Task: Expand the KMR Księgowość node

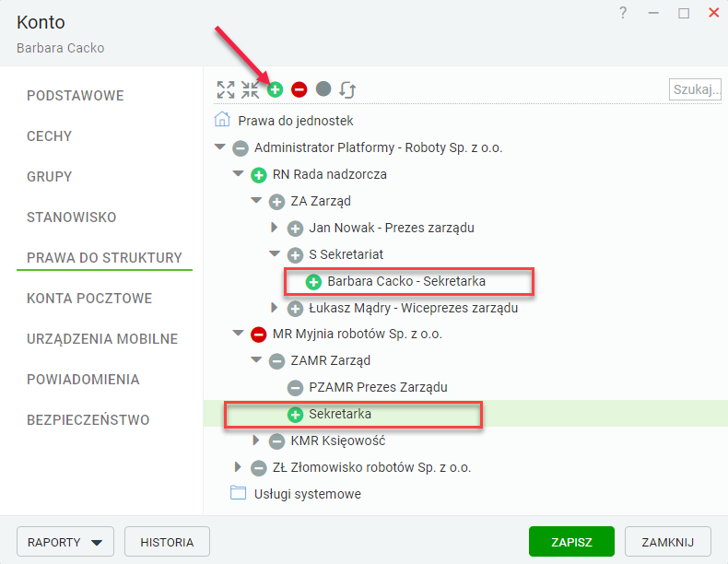Action: [255, 441]
